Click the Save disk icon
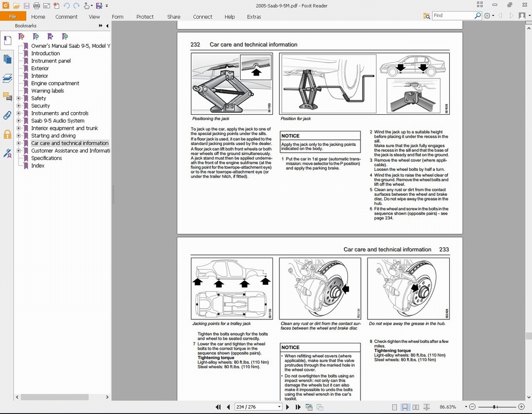This screenshot has height=414, width=532. tap(27, 6)
